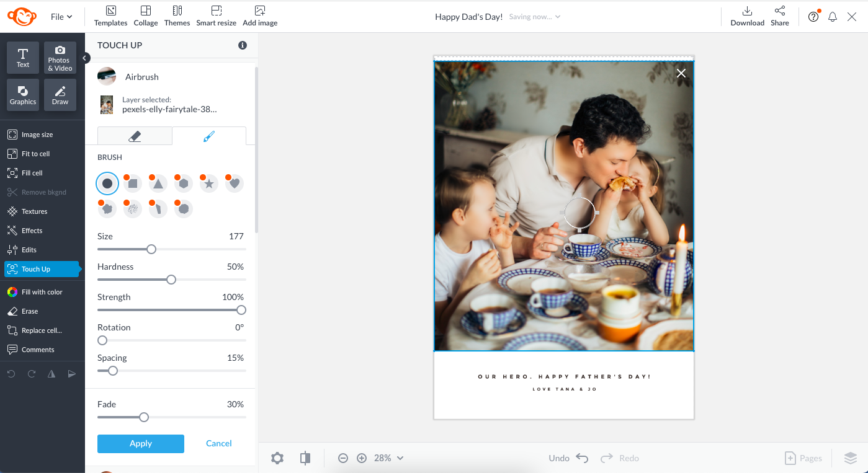868x473 pixels.
Task: Select the hexagon brush shape
Action: coord(184,183)
